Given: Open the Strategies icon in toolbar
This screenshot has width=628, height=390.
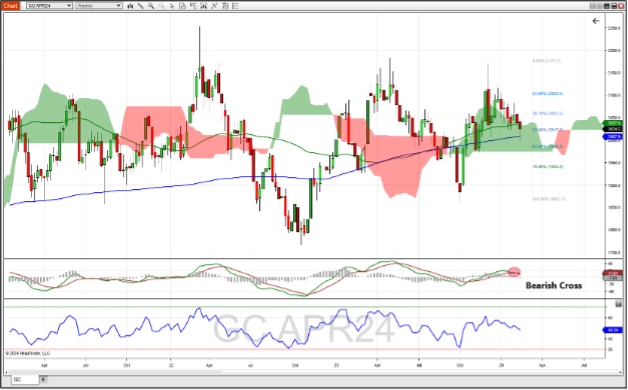Looking at the screenshot, I should 214,6.
